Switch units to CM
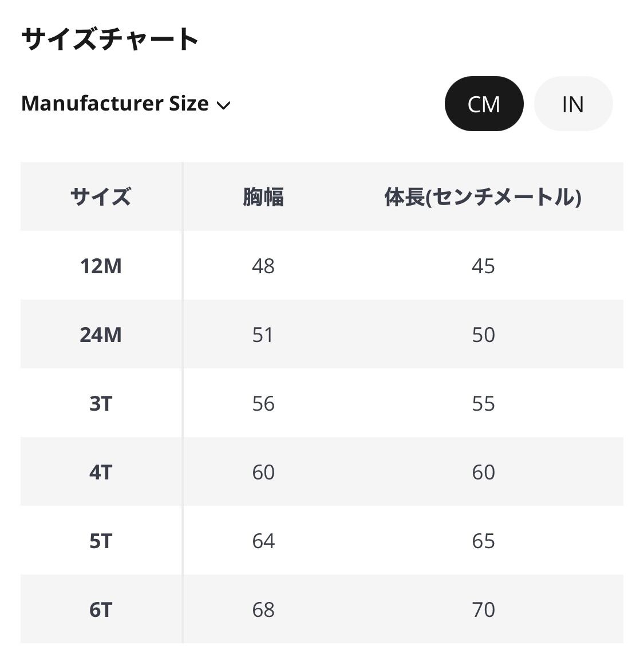The image size is (644, 653). click(484, 104)
